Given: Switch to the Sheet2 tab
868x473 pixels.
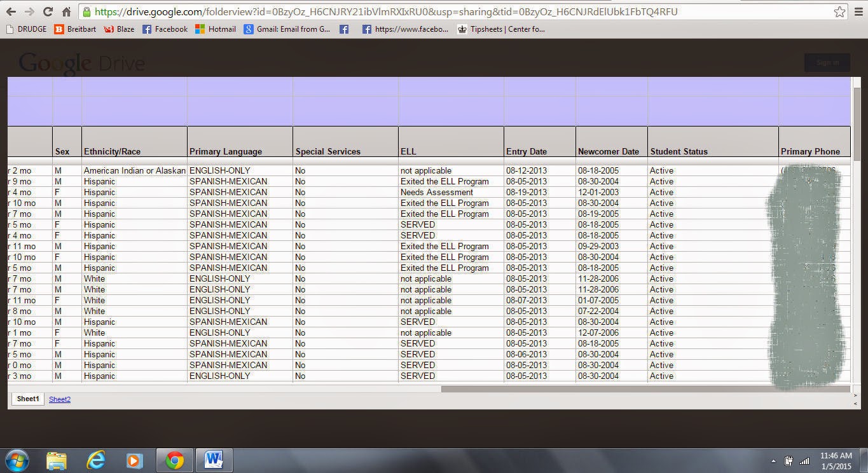Looking at the screenshot, I should (60, 399).
